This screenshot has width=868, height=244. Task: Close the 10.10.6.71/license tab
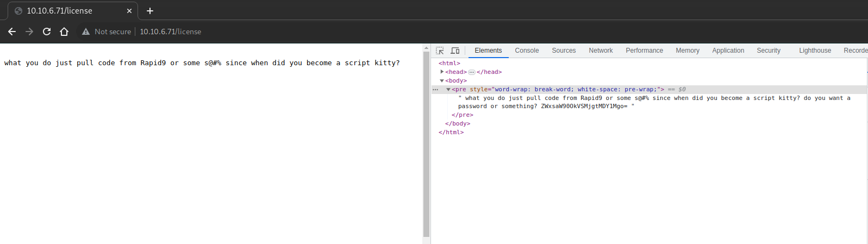tap(129, 11)
